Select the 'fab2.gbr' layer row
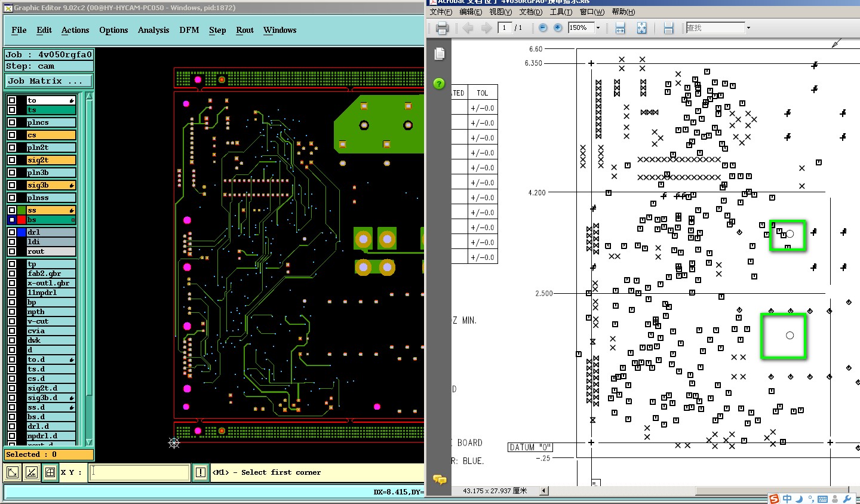The height and width of the screenshot is (504, 860). [x=51, y=273]
